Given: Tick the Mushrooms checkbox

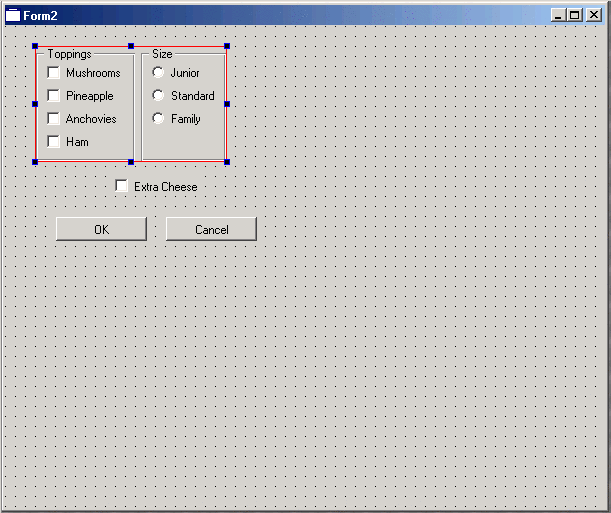Looking at the screenshot, I should (x=54, y=73).
